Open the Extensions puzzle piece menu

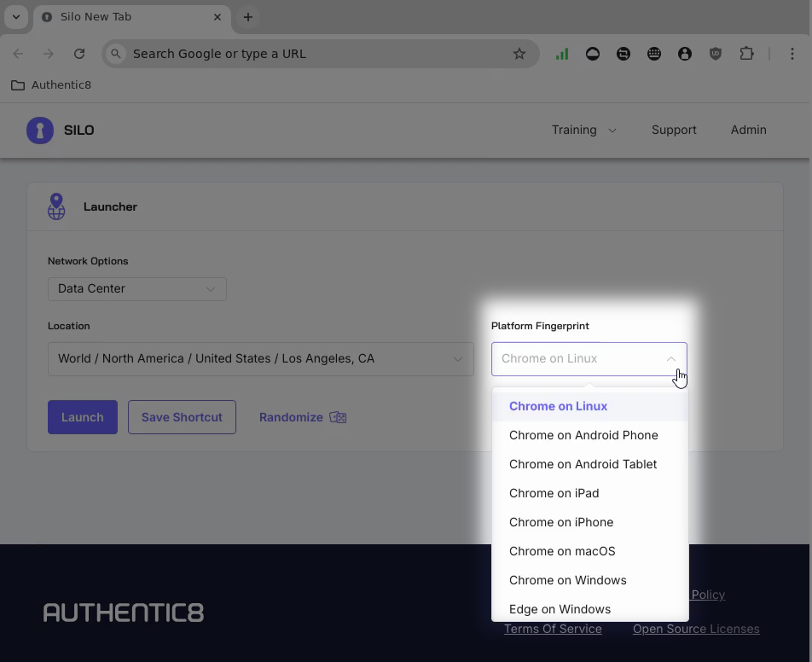[746, 54]
